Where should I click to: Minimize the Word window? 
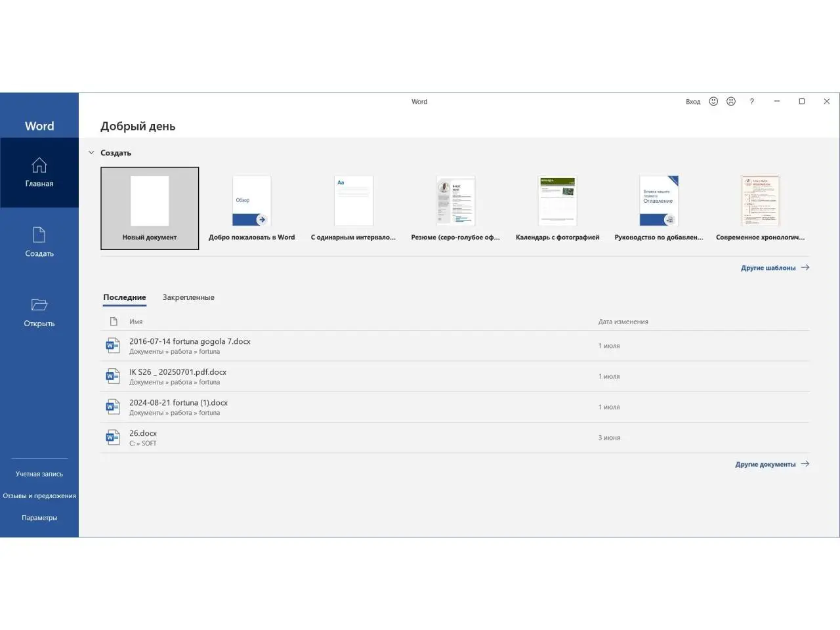click(777, 101)
